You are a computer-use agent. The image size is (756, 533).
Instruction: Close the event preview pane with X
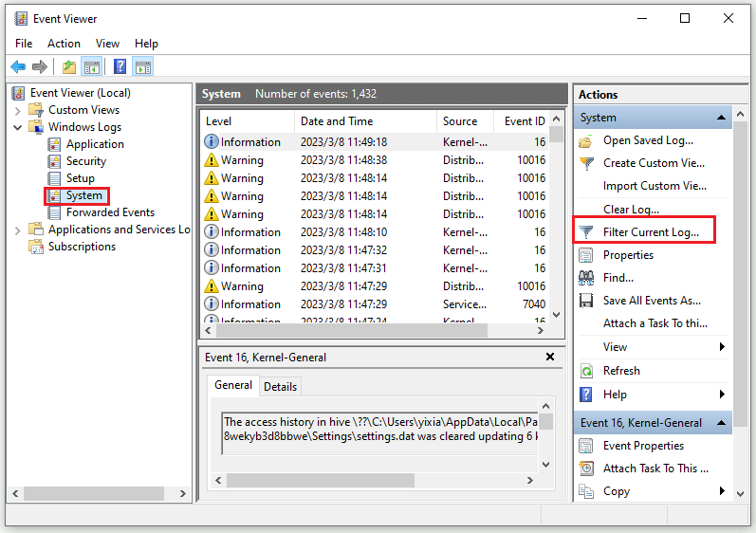(x=549, y=358)
